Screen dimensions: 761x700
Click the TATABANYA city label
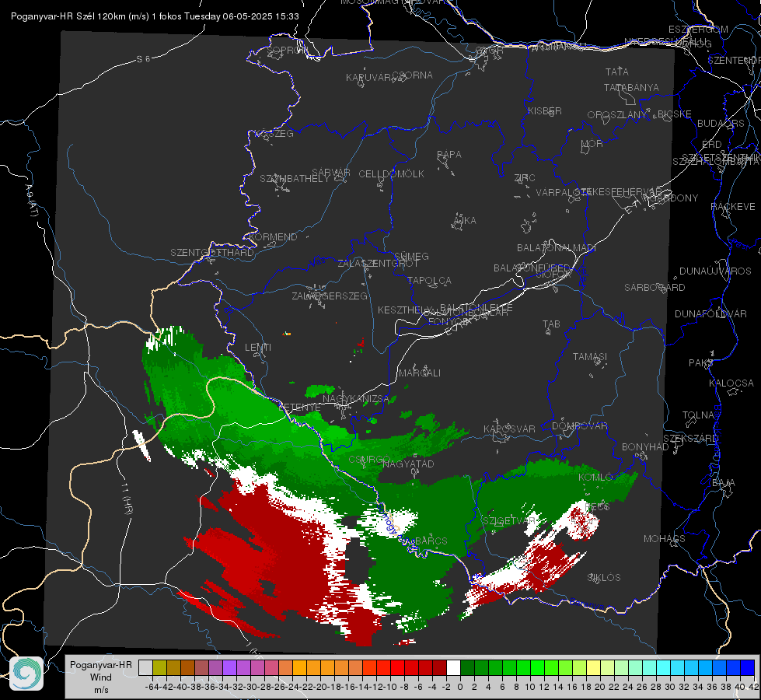(x=631, y=88)
